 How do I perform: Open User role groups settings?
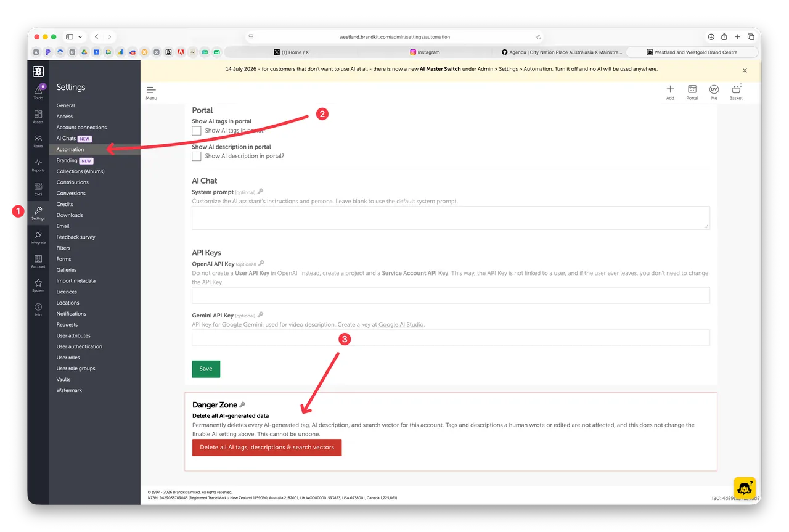pos(76,369)
